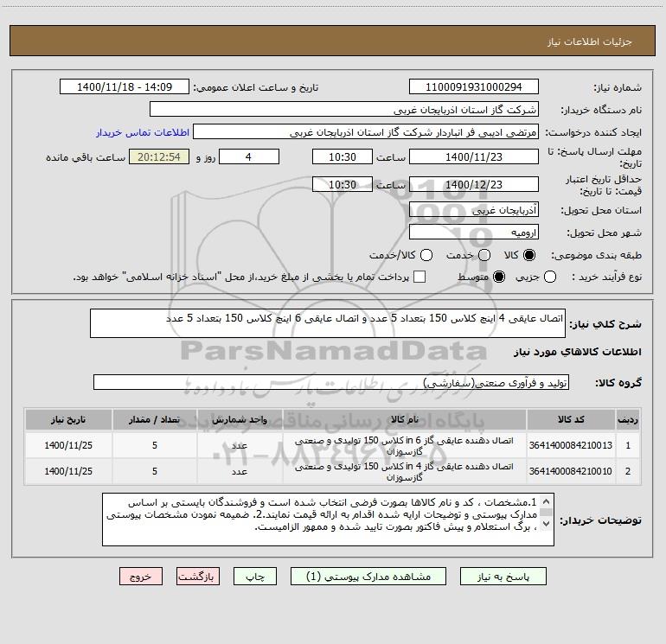The image size is (666, 644).
Task: Select the کالا radio button
Action: 529,255
